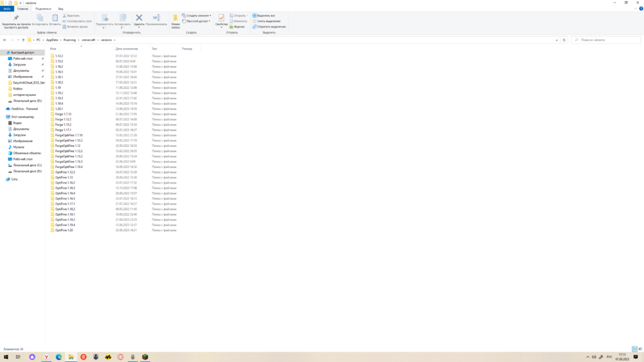
Task: Click Обратить выделение (Invert selection)
Action: [269, 26]
